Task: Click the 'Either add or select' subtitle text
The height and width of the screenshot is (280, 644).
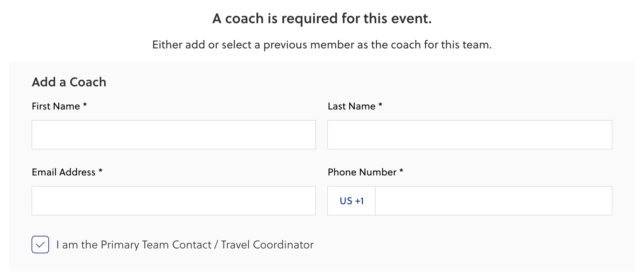Action: [x=322, y=45]
